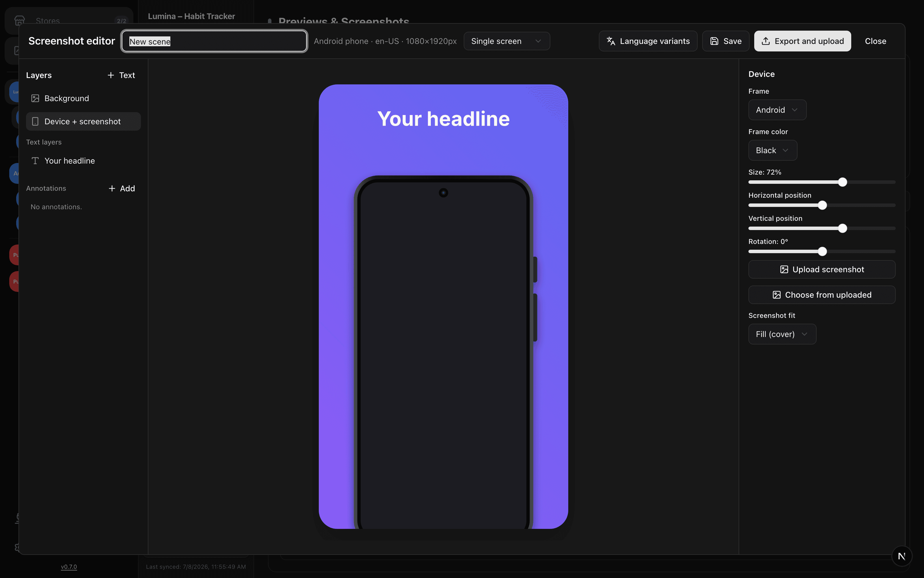Click Lumina – Habit Tracker title behind editor
Image resolution: width=924 pixels, height=578 pixels.
pyautogui.click(x=191, y=16)
